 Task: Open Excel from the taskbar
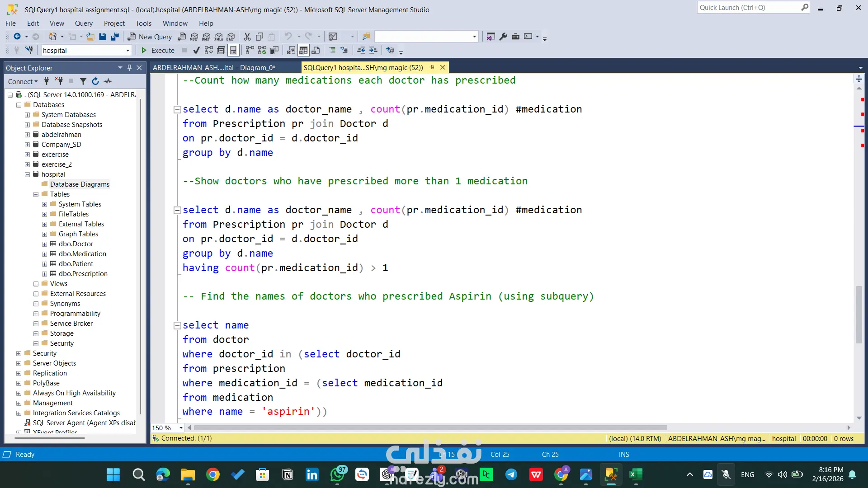(x=635, y=474)
